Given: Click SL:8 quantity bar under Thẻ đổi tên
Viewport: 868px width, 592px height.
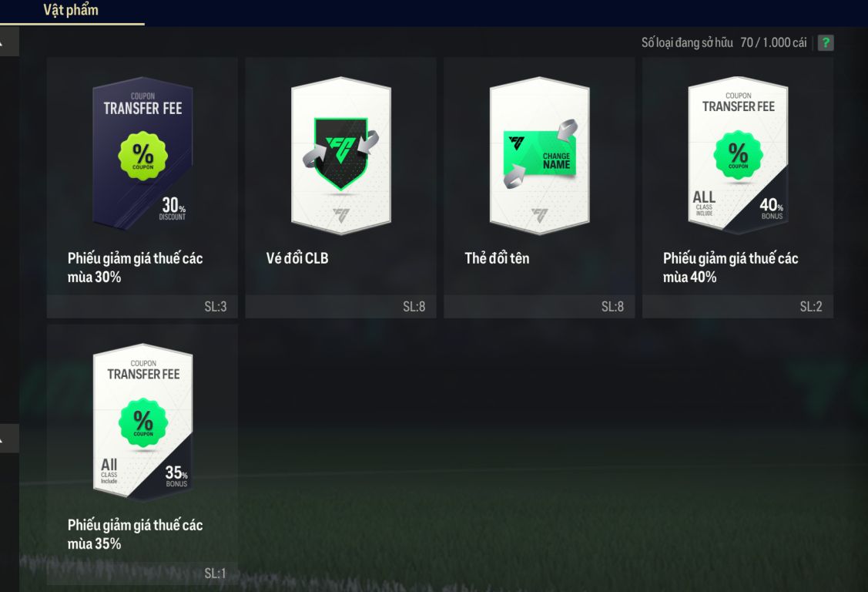Looking at the screenshot, I should point(539,306).
